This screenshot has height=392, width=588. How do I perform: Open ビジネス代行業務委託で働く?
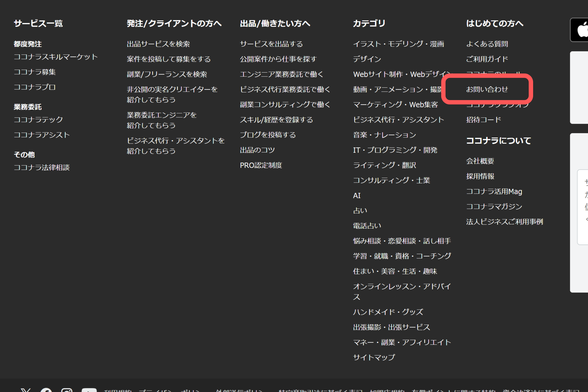pos(285,89)
